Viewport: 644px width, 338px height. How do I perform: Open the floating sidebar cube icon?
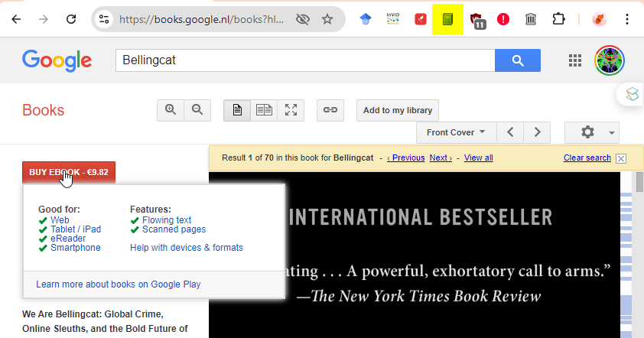[x=632, y=94]
